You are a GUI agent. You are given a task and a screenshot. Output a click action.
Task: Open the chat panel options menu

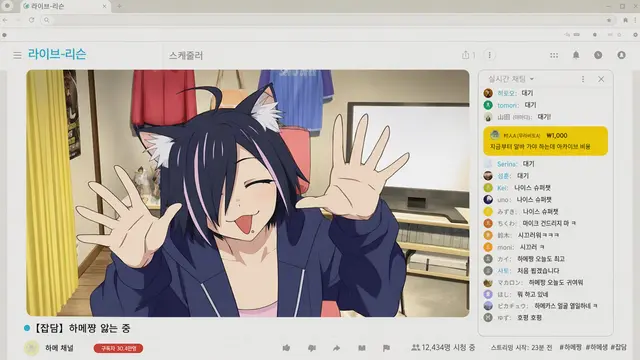pyautogui.click(x=583, y=79)
